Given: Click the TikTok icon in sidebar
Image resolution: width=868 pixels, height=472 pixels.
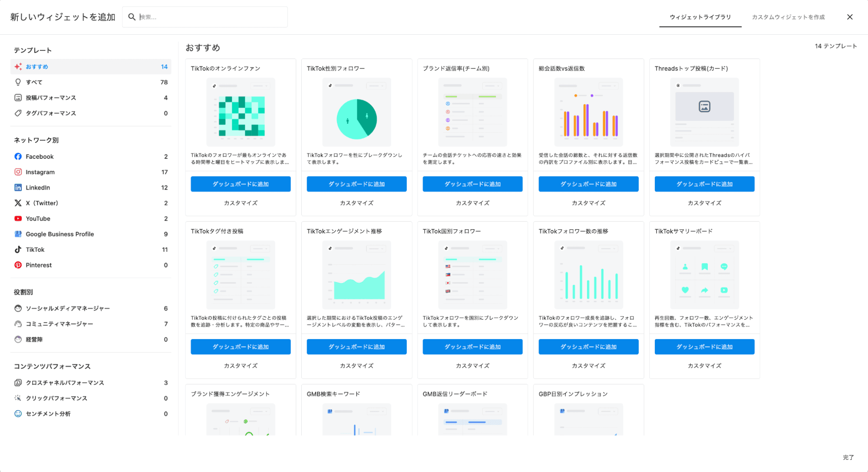Looking at the screenshot, I should pyautogui.click(x=18, y=250).
